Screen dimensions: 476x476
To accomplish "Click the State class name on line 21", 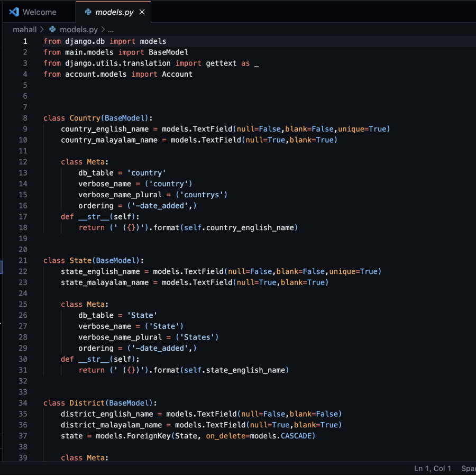I will pos(80,260).
